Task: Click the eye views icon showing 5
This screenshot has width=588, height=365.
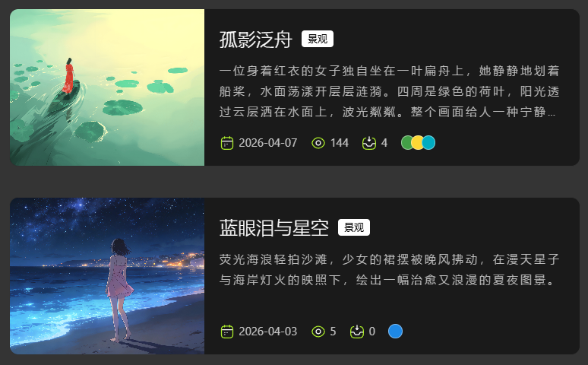Action: (318, 332)
